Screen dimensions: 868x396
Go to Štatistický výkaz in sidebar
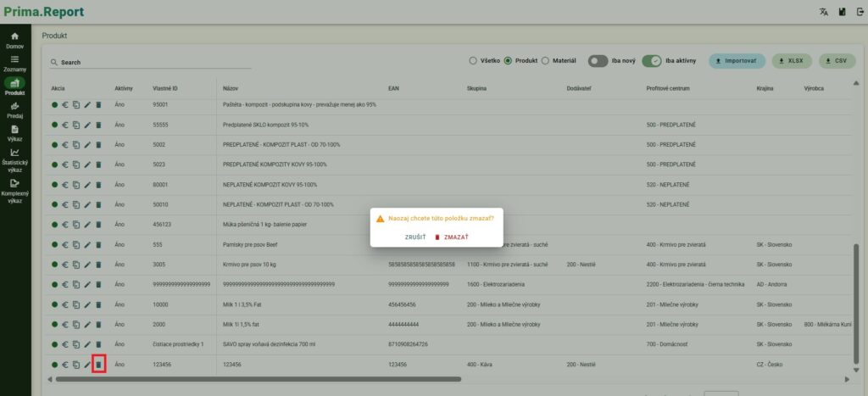point(14,160)
